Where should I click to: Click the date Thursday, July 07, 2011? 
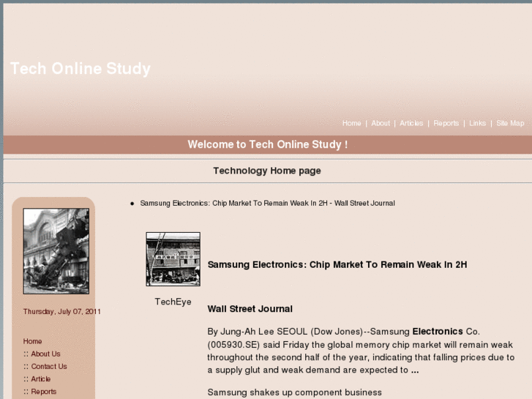click(62, 311)
